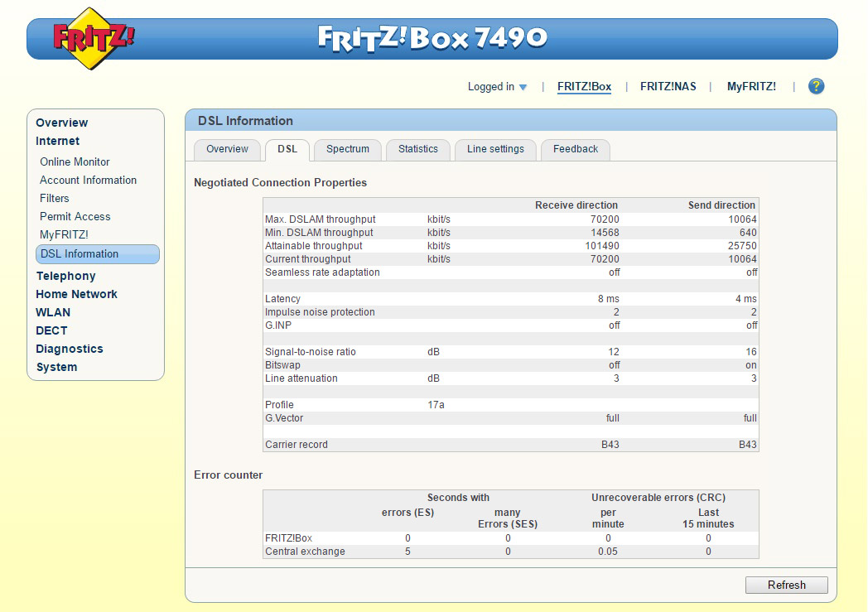
Task: Open the MyFRITZ! top link
Action: (751, 86)
